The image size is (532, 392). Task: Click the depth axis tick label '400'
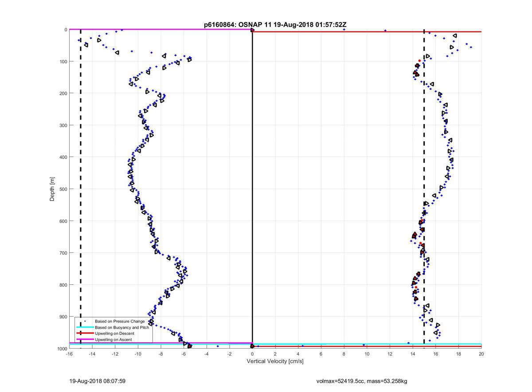point(63,157)
